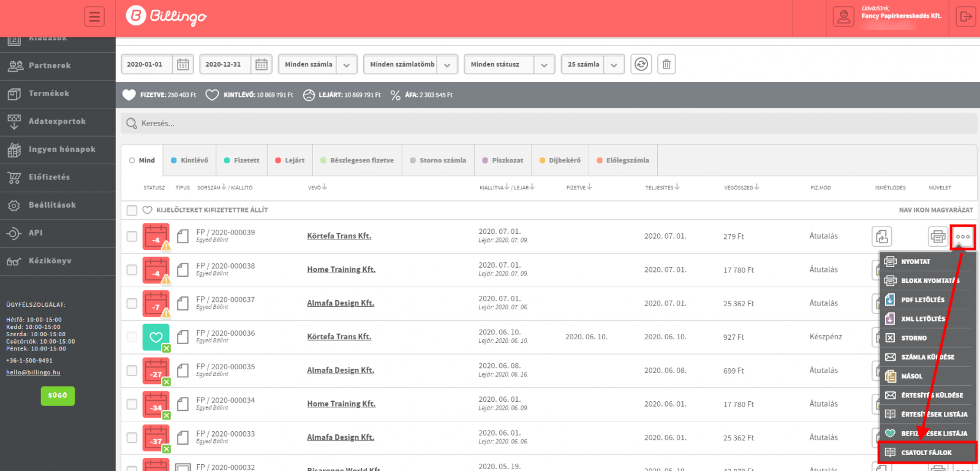Sort by Sorszám column
The width and height of the screenshot is (980, 471).
coord(212,187)
